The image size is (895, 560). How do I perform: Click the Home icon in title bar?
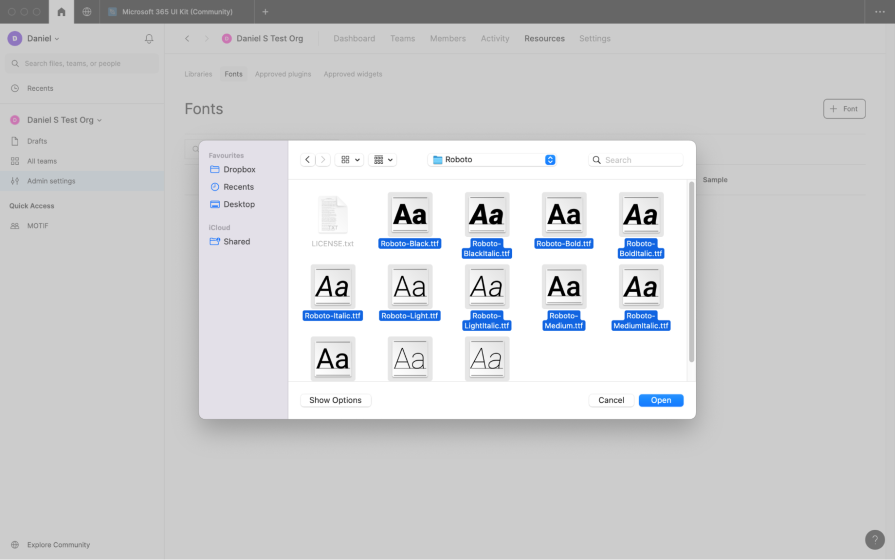click(x=61, y=12)
